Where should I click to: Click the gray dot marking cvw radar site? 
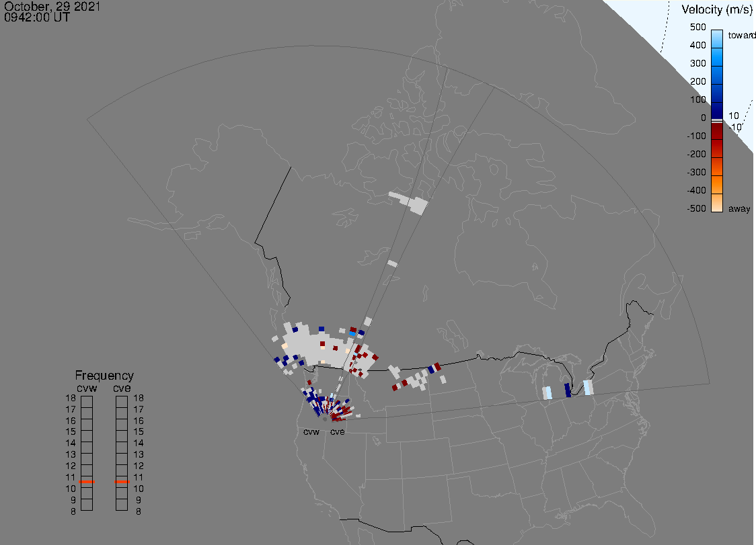coord(325,419)
